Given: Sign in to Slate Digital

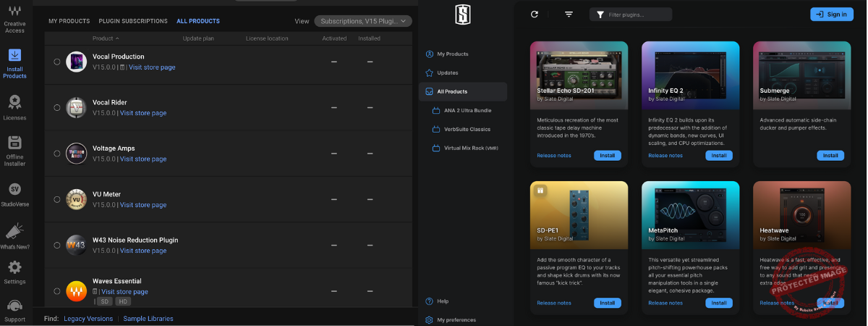Looking at the screenshot, I should [832, 14].
